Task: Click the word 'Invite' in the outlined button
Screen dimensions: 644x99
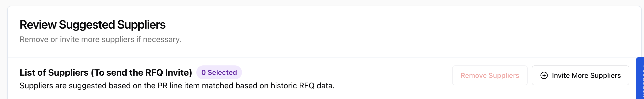Action: (x=560, y=75)
